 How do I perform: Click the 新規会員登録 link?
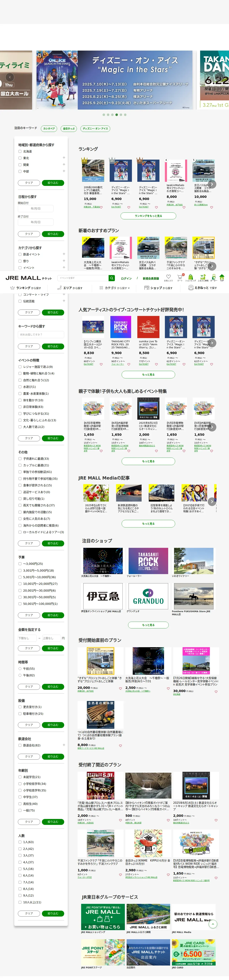[151, 278]
